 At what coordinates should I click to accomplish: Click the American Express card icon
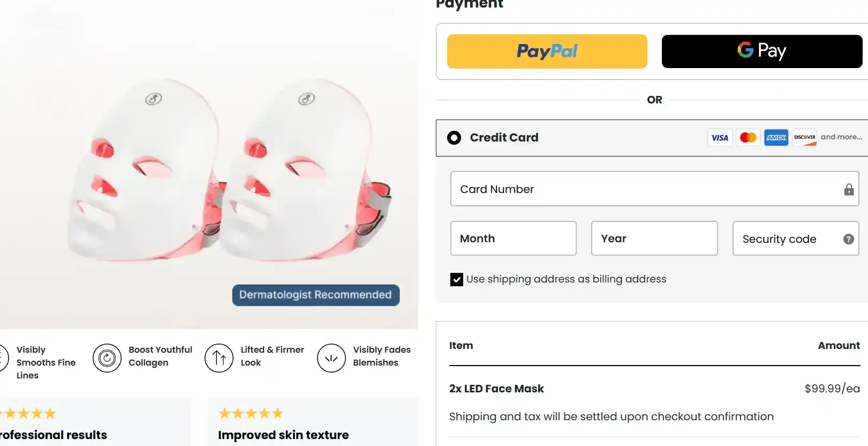776,137
